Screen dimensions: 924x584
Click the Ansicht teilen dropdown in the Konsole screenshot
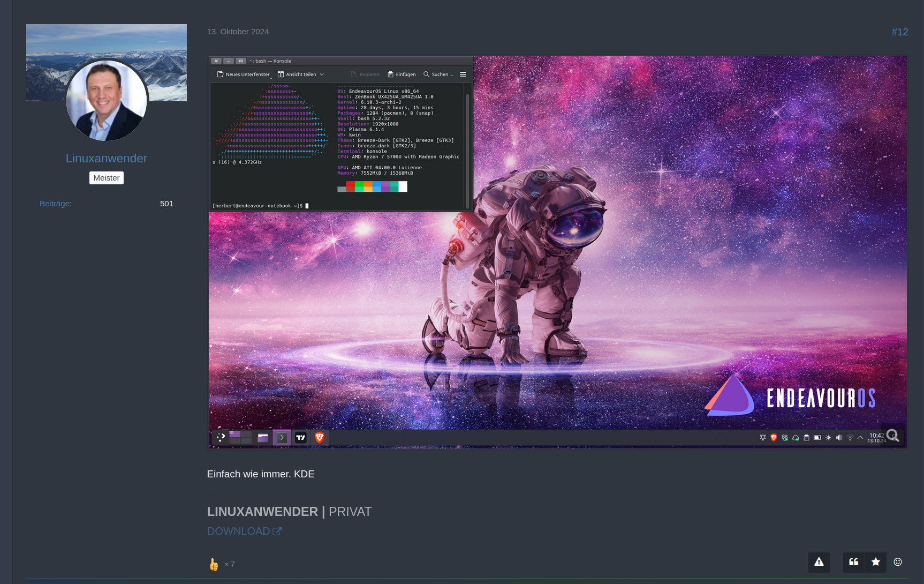click(301, 74)
